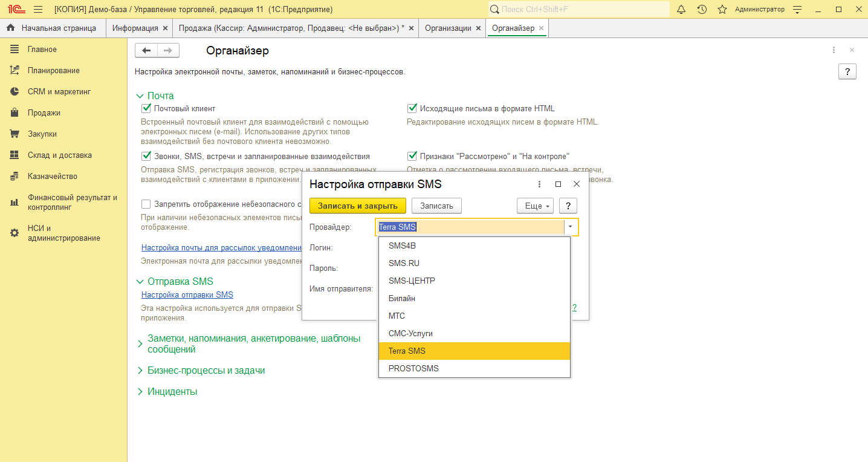Switch to the Организации tab

(447, 28)
